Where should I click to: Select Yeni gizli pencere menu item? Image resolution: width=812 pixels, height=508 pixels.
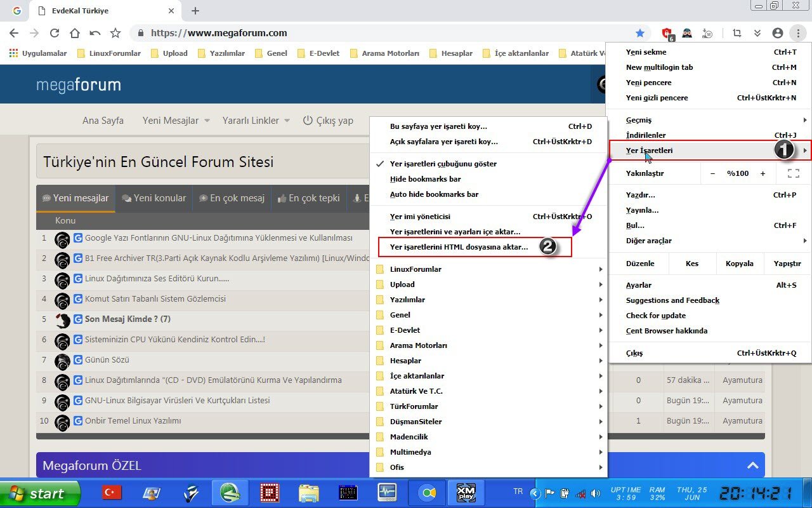(x=709, y=98)
